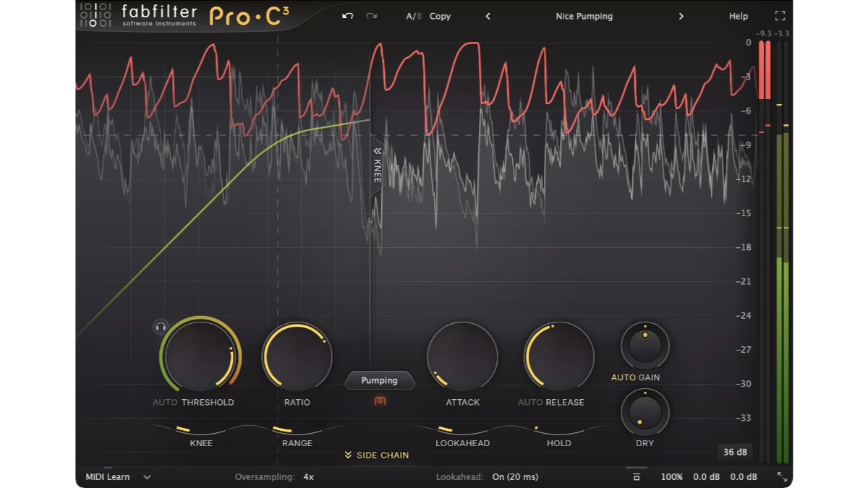Expand the SIDE CHAIN section
Viewport: 868px width, 488px height.
[x=377, y=455]
